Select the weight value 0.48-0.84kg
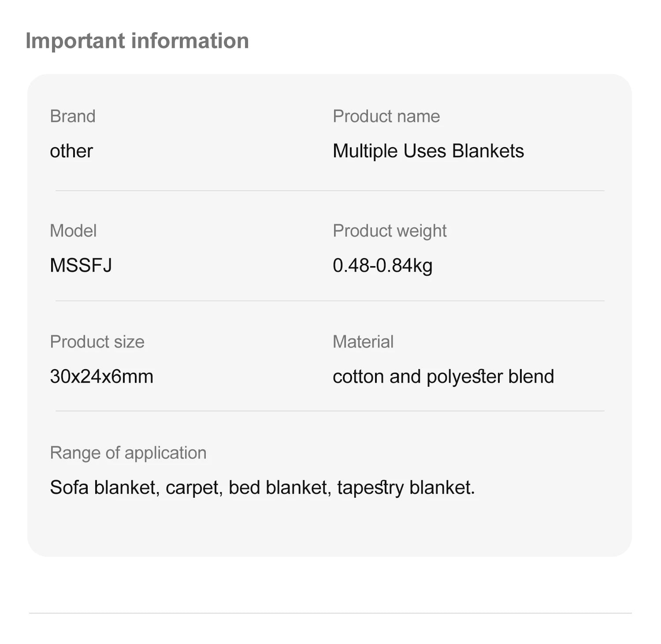 pos(382,266)
